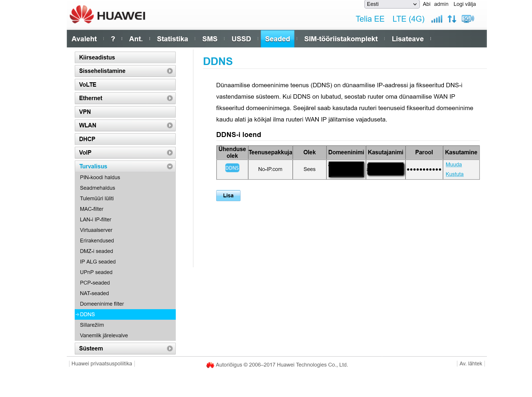Image resolution: width=532 pixels, height=397 pixels.
Task: Click the DDNS connection status icon
Action: 232,168
